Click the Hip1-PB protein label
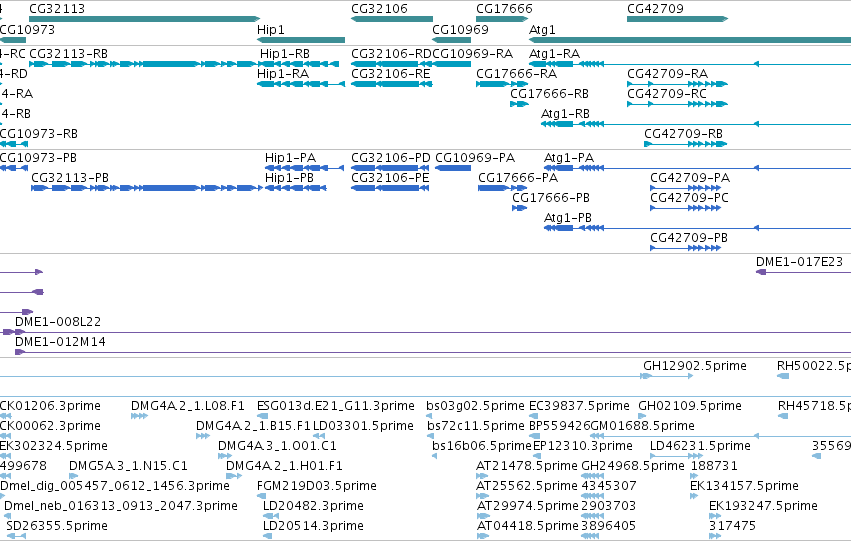Viewport: 851px width, 541px height. tap(289, 178)
